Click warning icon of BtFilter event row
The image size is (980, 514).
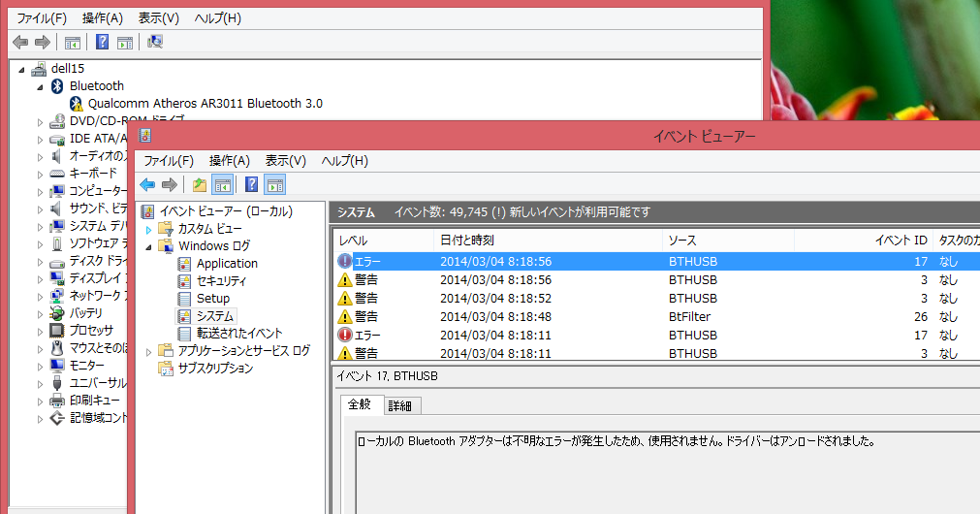tap(345, 317)
